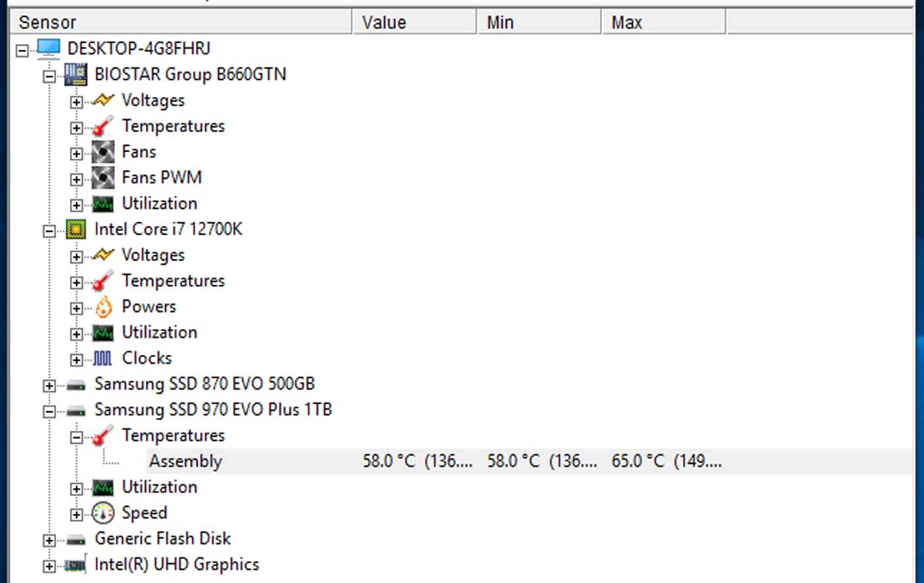Expand the Intel Core i7 Voltages node
Screen dimensions: 924x583
pyautogui.click(x=76, y=257)
